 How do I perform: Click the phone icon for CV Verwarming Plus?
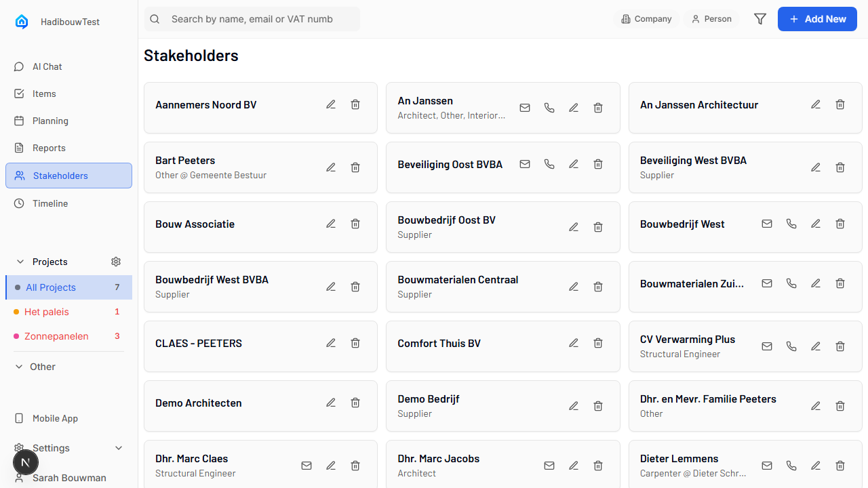pos(791,346)
